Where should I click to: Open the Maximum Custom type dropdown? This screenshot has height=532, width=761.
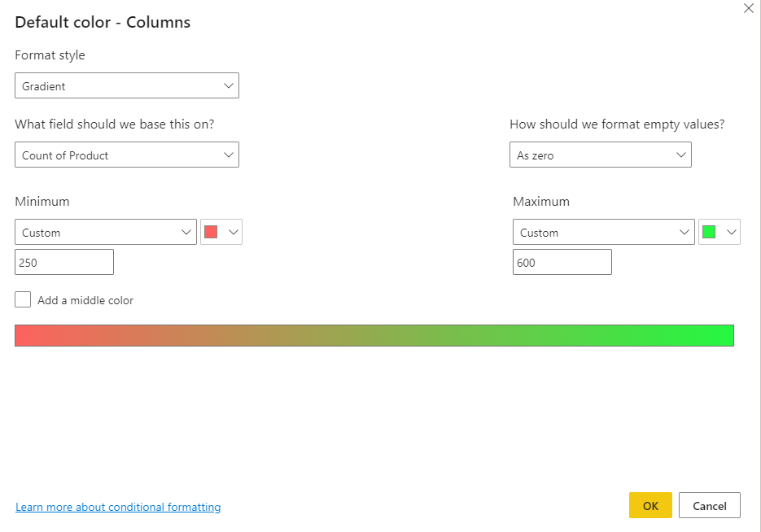603,232
